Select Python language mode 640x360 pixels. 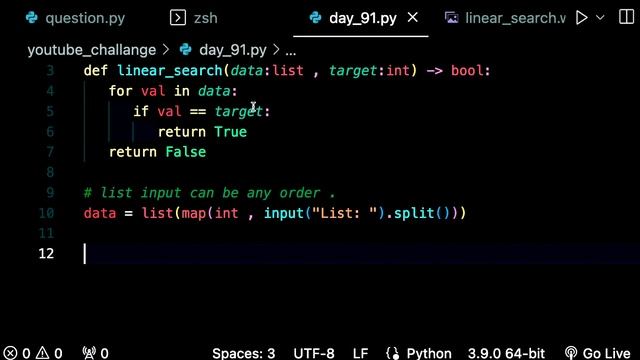pyautogui.click(x=429, y=353)
